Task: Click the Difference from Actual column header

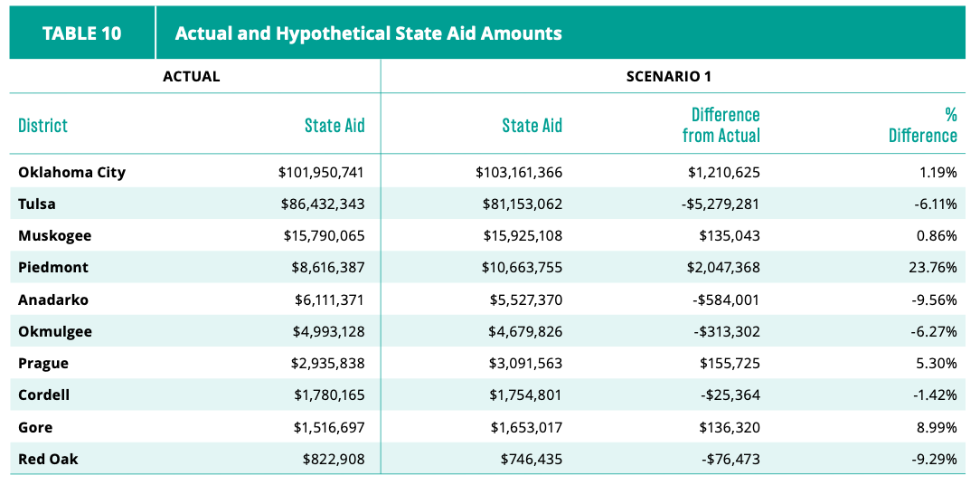Action: (721, 125)
